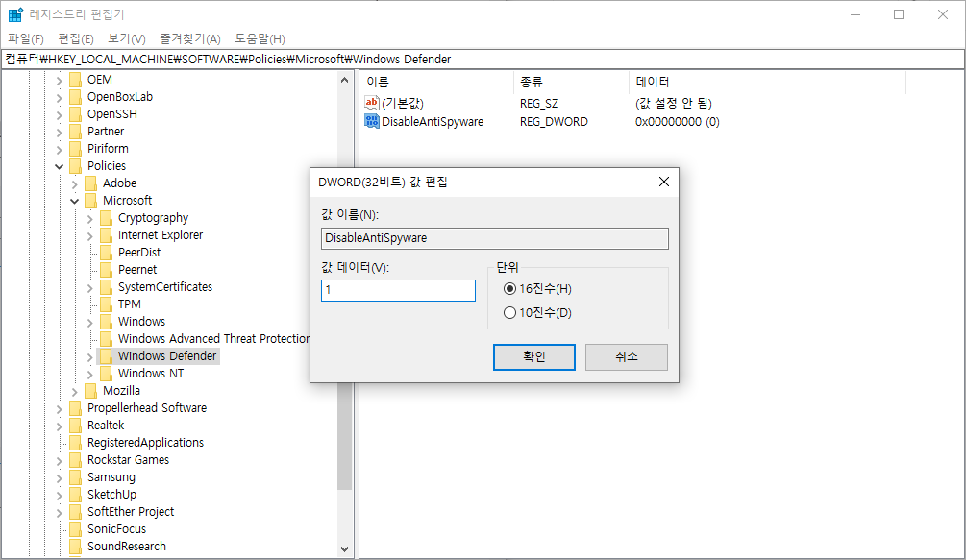Image resolution: width=966 pixels, height=560 pixels.
Task: Select the Internet Explorer folder icon
Action: [106, 234]
